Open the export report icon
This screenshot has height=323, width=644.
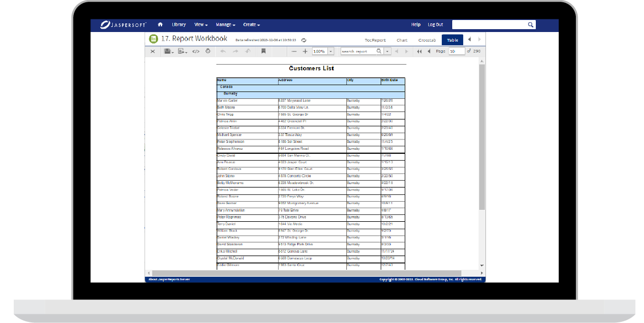pyautogui.click(x=183, y=51)
